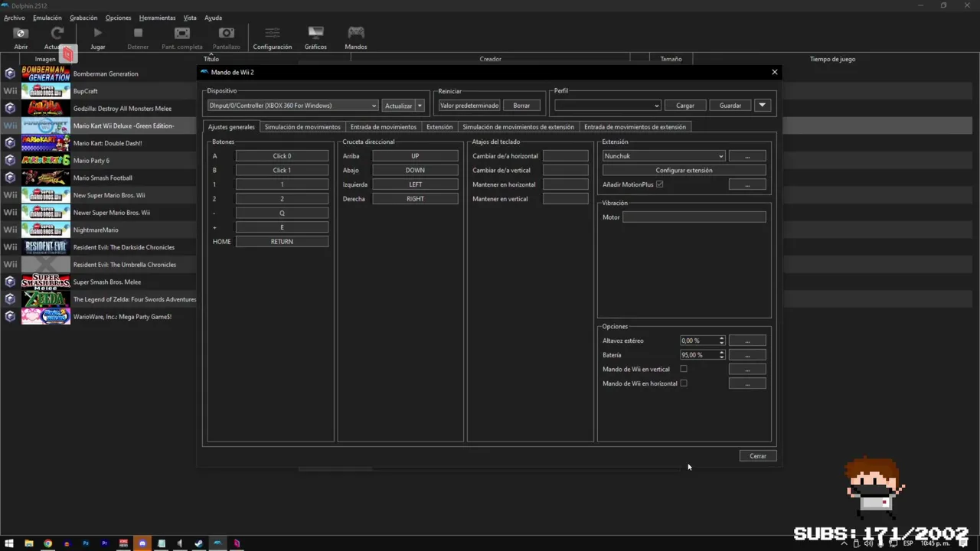This screenshot has width=980, height=551.
Task: Click the GameCube icon beside Mario Party 6
Action: [x=10, y=160]
